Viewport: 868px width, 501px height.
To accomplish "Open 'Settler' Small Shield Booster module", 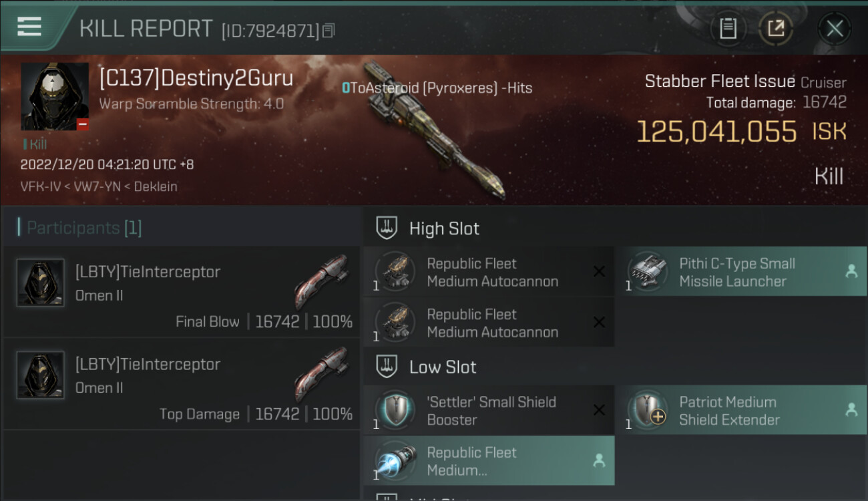I will pos(489,411).
